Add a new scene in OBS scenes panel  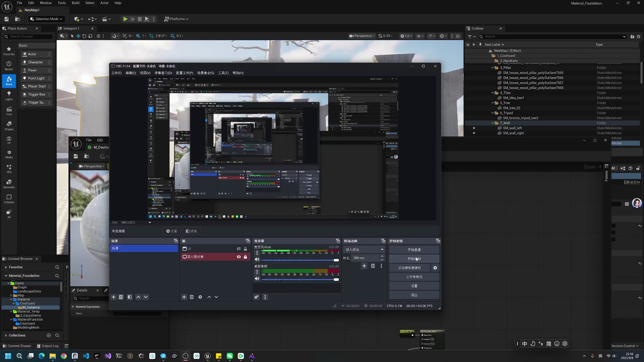pos(113,297)
